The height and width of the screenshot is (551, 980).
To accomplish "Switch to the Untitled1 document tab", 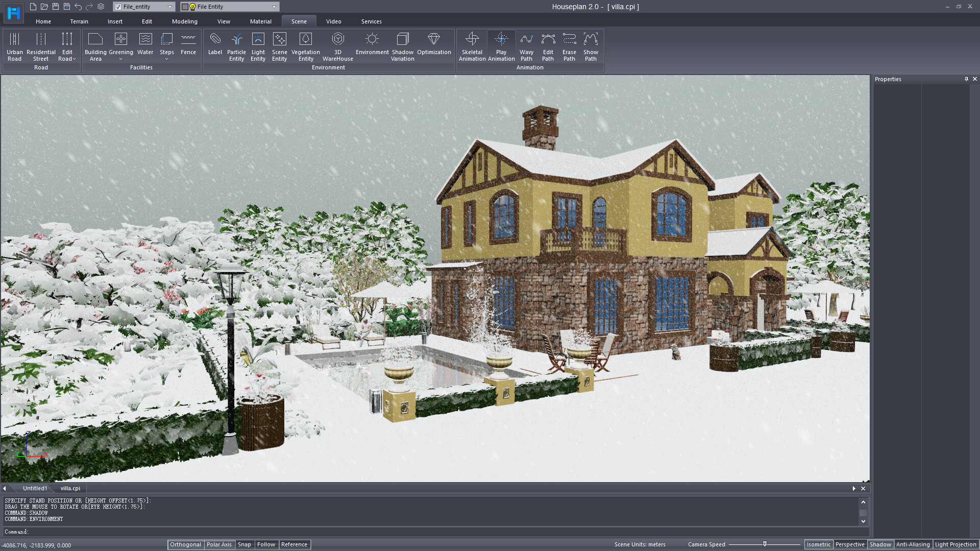I will [35, 488].
